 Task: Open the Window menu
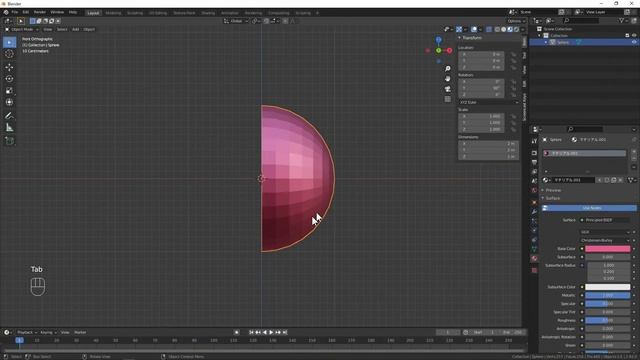coord(57,12)
